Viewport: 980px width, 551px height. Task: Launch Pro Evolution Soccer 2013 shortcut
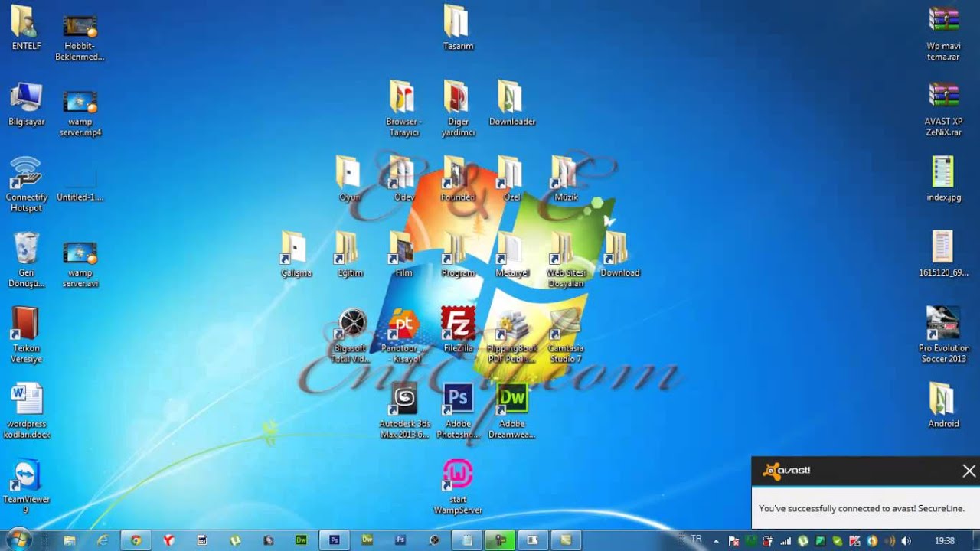tap(943, 335)
